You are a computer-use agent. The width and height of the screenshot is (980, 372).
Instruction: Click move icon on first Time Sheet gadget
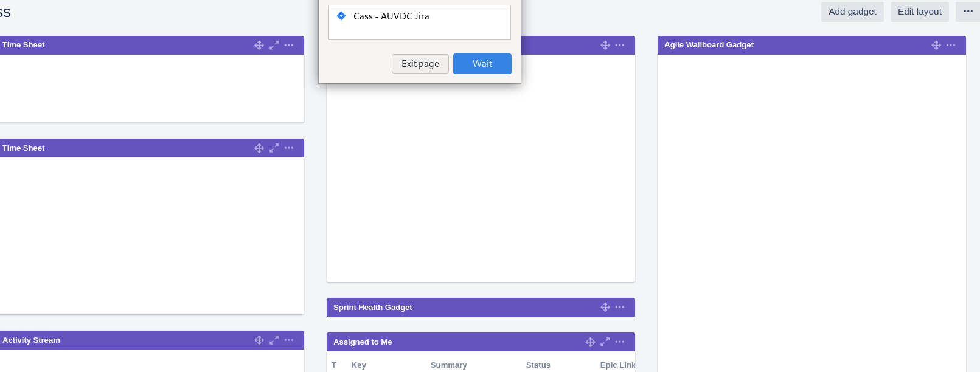pos(259,45)
